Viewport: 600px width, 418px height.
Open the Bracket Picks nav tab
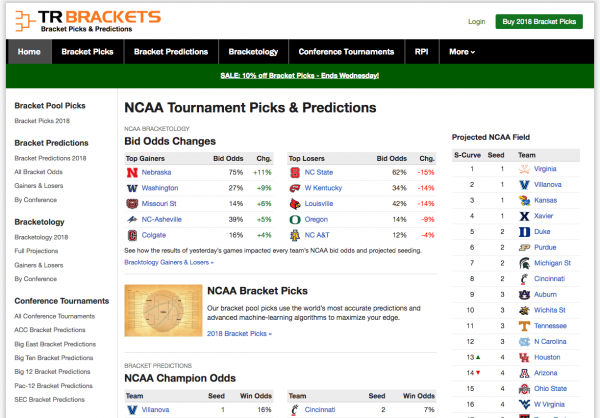pyautogui.click(x=88, y=52)
